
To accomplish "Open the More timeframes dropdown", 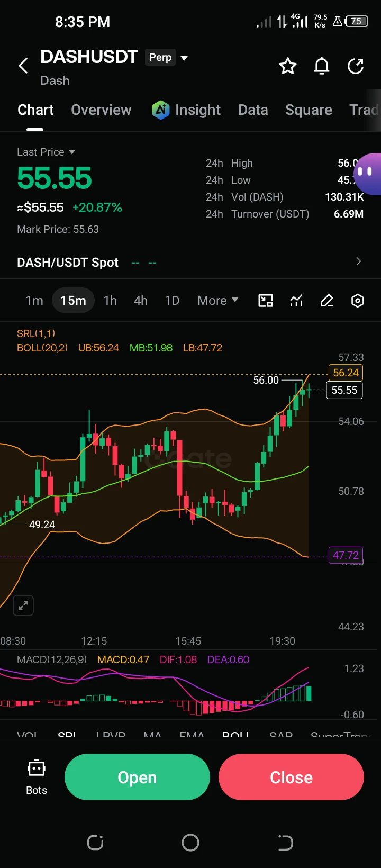I will [x=217, y=301].
